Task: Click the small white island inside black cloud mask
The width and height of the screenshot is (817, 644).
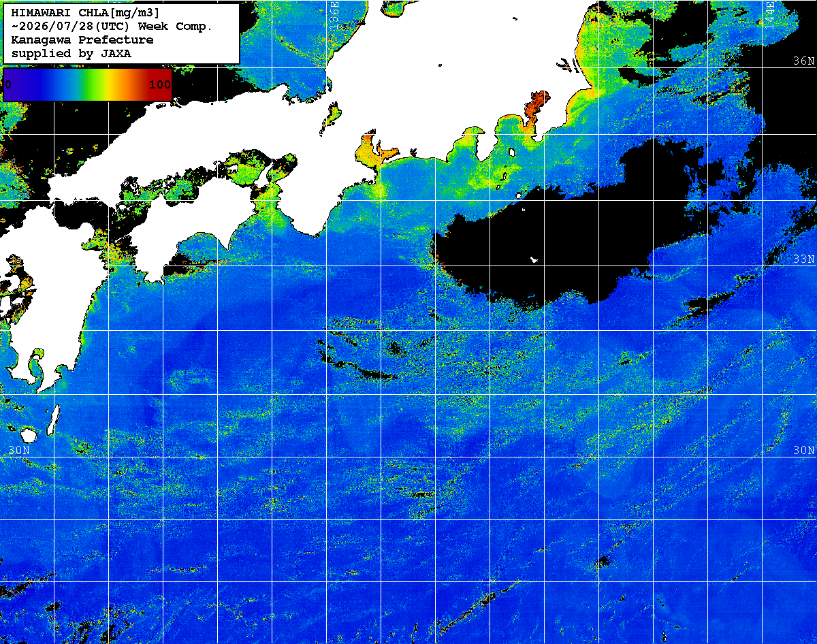Action: tap(534, 259)
